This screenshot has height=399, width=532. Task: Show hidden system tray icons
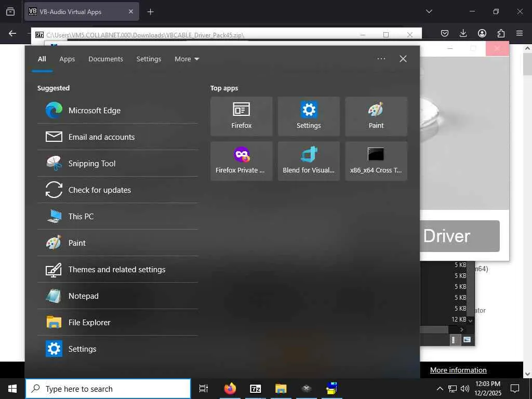click(x=440, y=389)
